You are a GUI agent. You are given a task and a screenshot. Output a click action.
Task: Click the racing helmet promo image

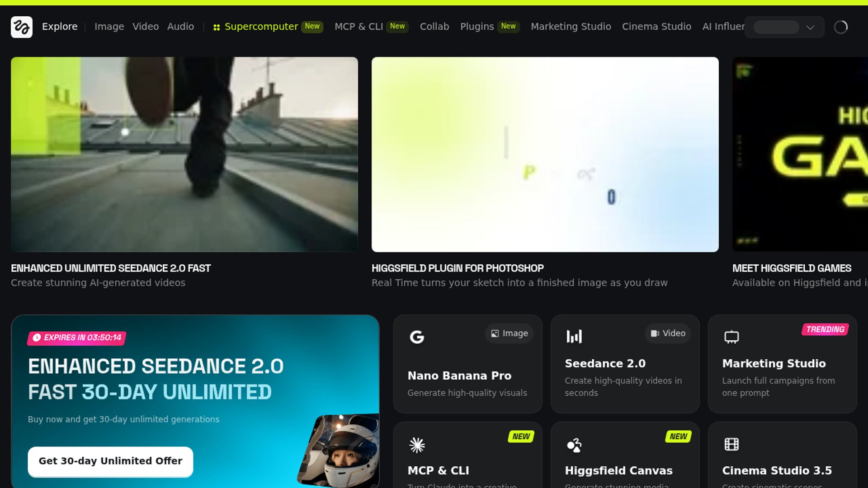point(339,450)
